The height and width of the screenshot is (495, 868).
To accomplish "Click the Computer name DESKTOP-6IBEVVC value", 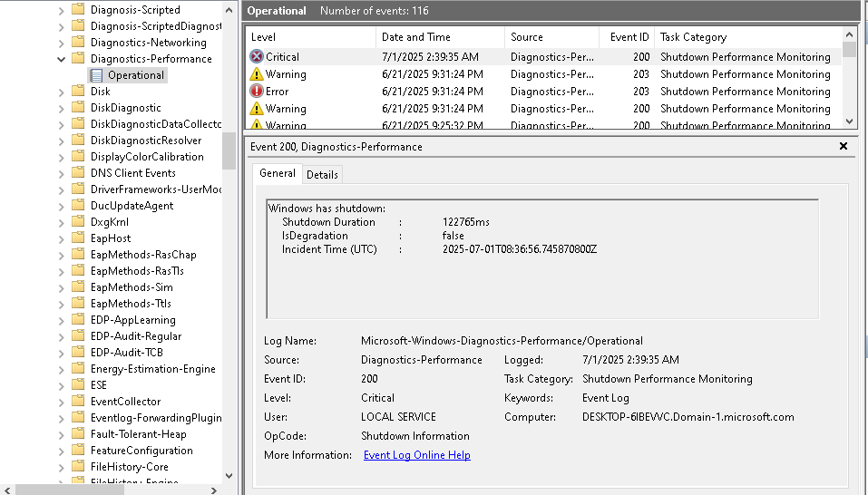I will tap(688, 417).
